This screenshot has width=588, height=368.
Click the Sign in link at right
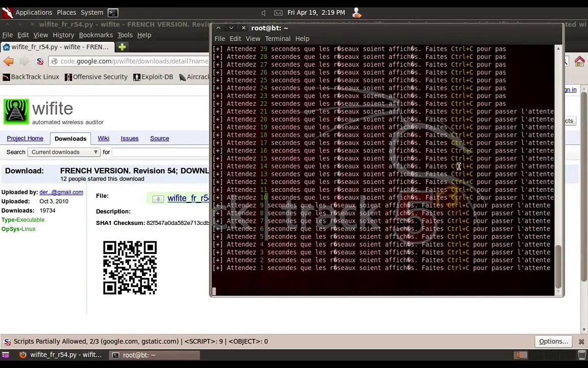(x=571, y=89)
